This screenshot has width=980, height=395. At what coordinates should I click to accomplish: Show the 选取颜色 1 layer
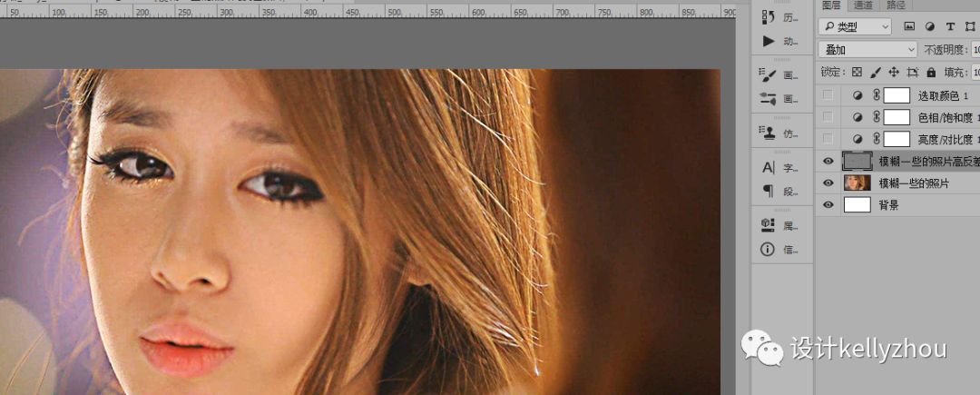tap(828, 95)
